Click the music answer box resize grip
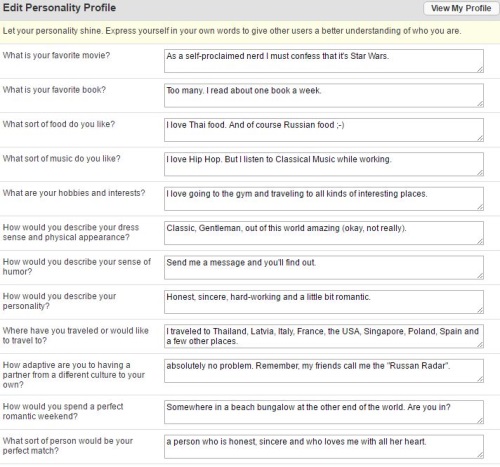Viewport: 500px width, 467px height. click(480, 172)
